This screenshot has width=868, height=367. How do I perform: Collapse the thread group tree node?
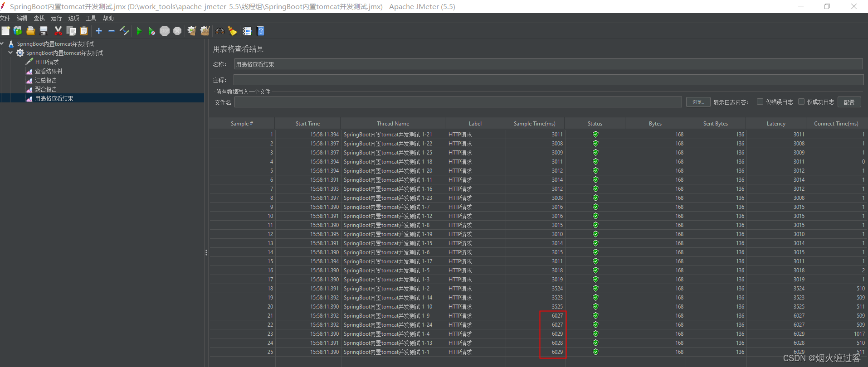[x=10, y=53]
